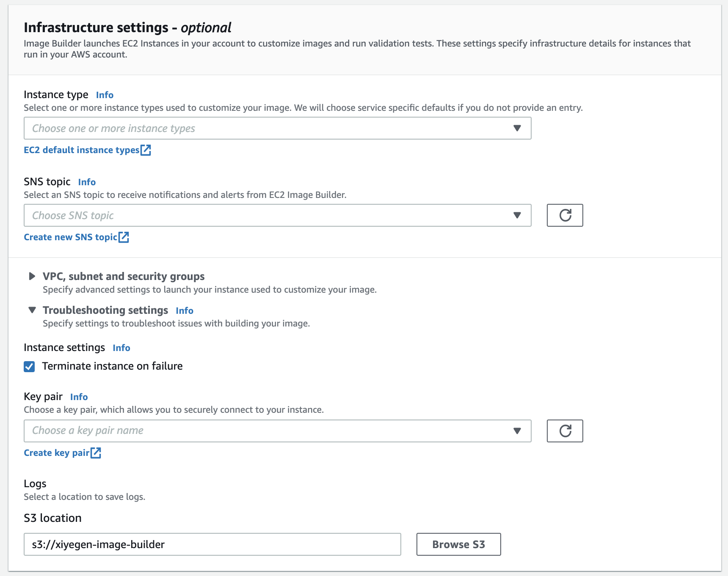Click the S3 location input field
The image size is (728, 576).
(x=212, y=544)
